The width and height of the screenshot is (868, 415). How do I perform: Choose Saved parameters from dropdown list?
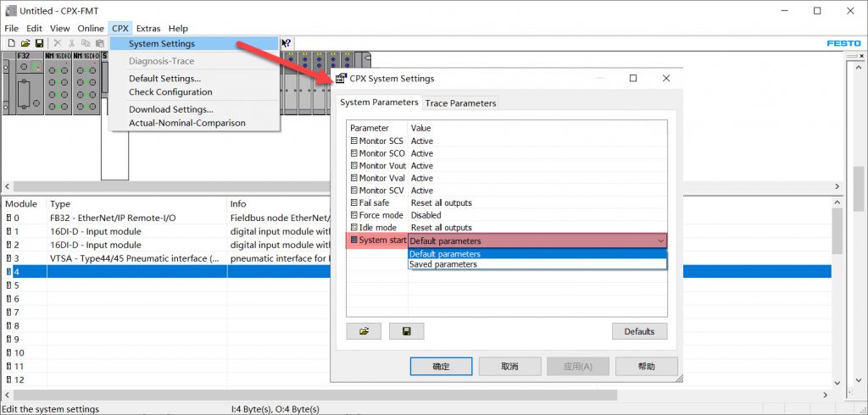[537, 264]
